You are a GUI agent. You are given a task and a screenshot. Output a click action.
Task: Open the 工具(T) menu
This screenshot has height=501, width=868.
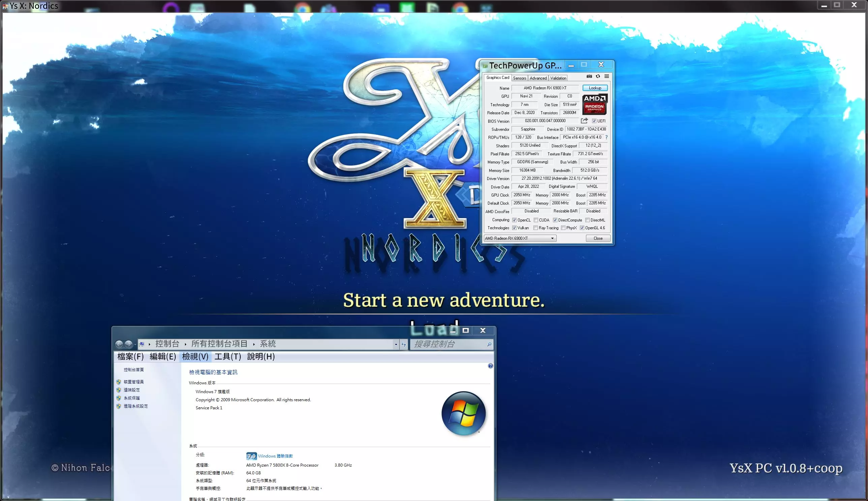click(228, 356)
